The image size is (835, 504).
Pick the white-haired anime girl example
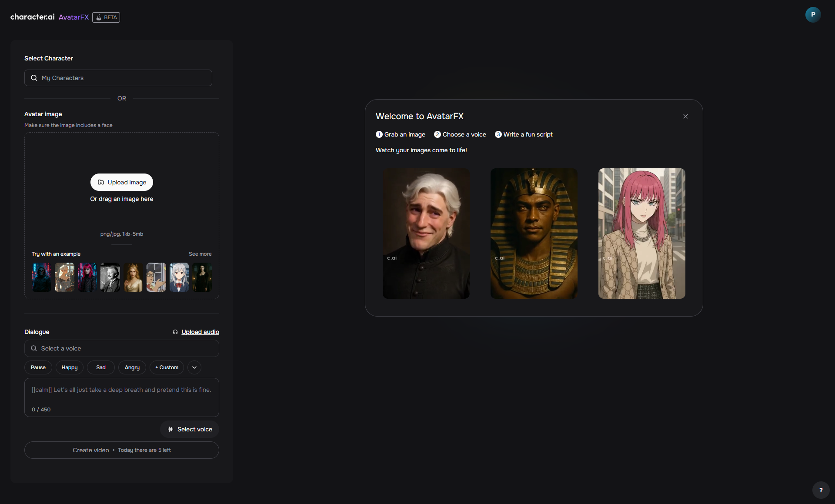pos(179,277)
